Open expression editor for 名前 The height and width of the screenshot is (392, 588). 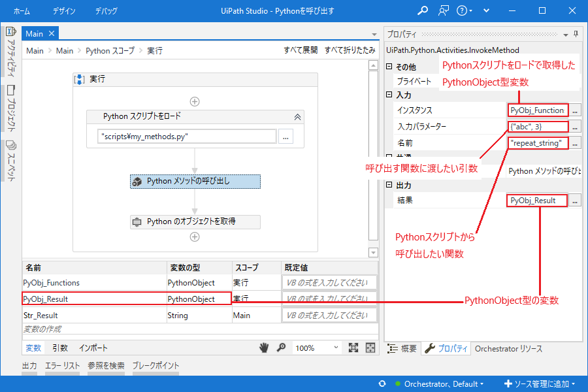(x=575, y=143)
